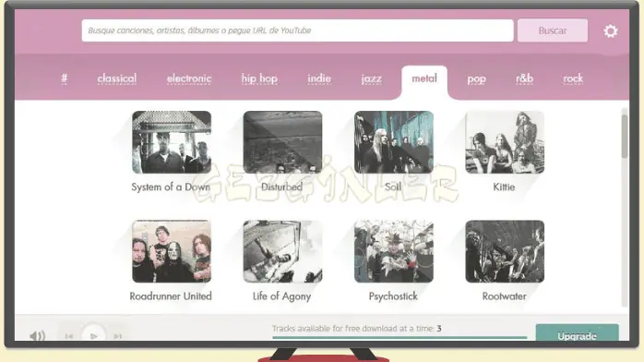Image resolution: width=644 pixels, height=362 pixels.
Task: Open settings with the gear icon
Action: 610,30
